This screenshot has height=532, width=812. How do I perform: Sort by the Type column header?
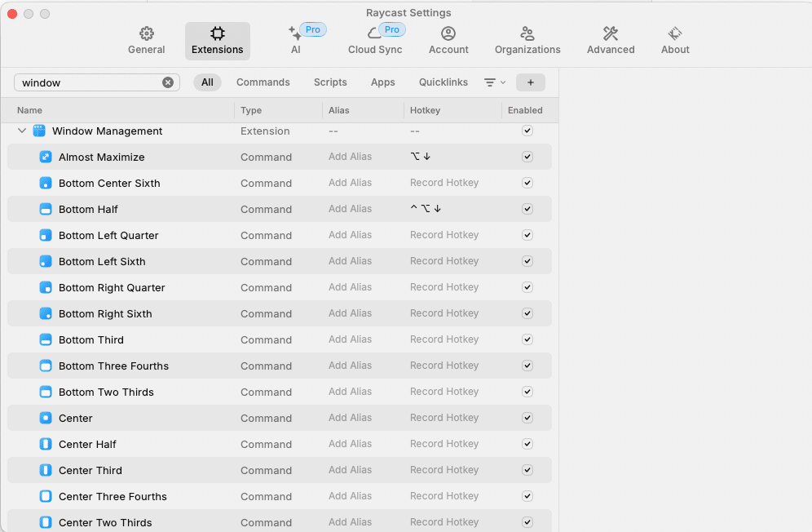251,110
